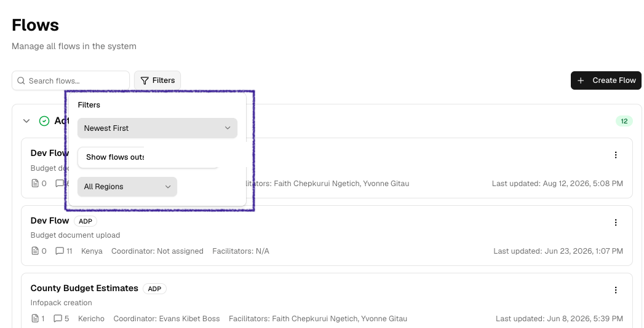The image size is (644, 328).
Task: Click the ADP badge beside second Dev Flow
Action: click(85, 221)
